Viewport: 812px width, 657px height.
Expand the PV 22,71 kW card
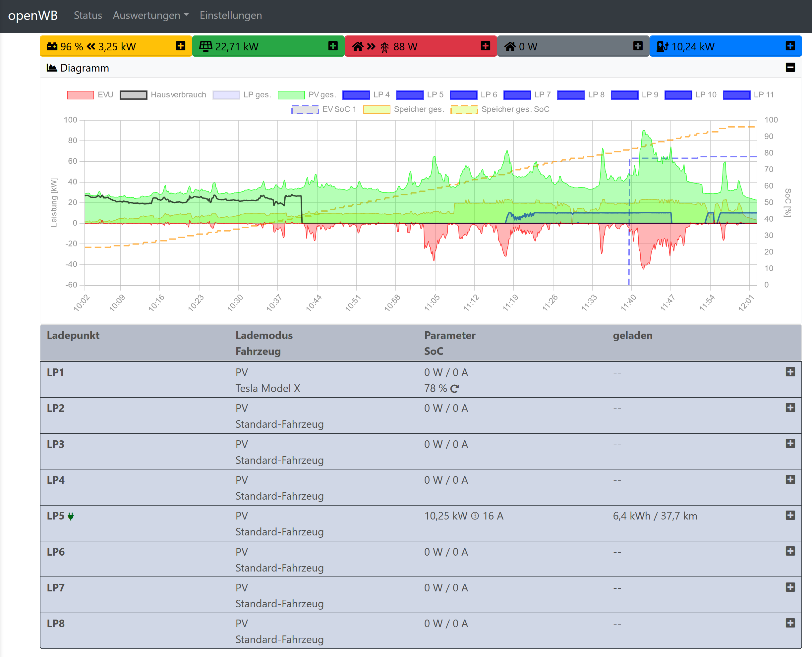point(333,46)
